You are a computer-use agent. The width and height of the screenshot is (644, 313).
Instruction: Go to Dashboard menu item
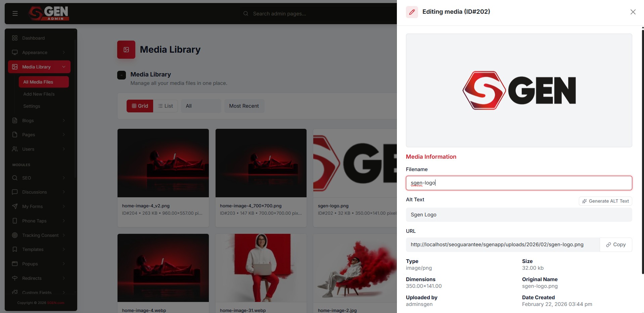pyautogui.click(x=39, y=38)
